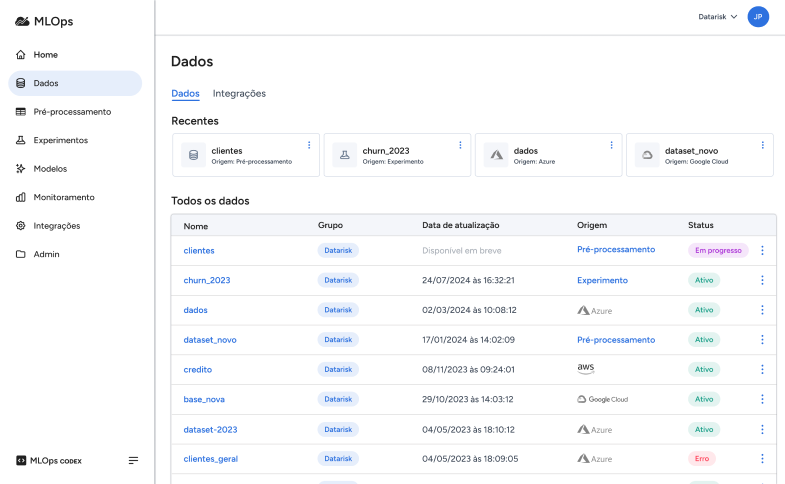Follow the Experimento origin link

602,280
